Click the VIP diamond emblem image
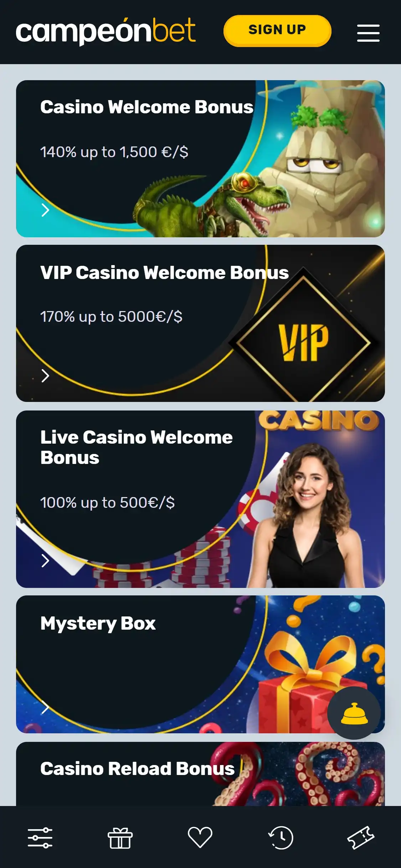Image resolution: width=401 pixels, height=868 pixels. tap(304, 342)
